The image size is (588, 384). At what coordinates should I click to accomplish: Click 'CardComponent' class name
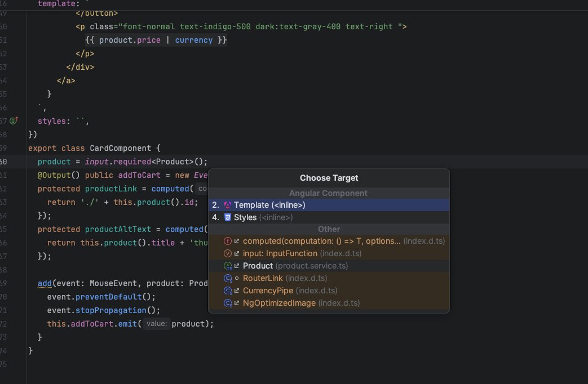point(121,148)
